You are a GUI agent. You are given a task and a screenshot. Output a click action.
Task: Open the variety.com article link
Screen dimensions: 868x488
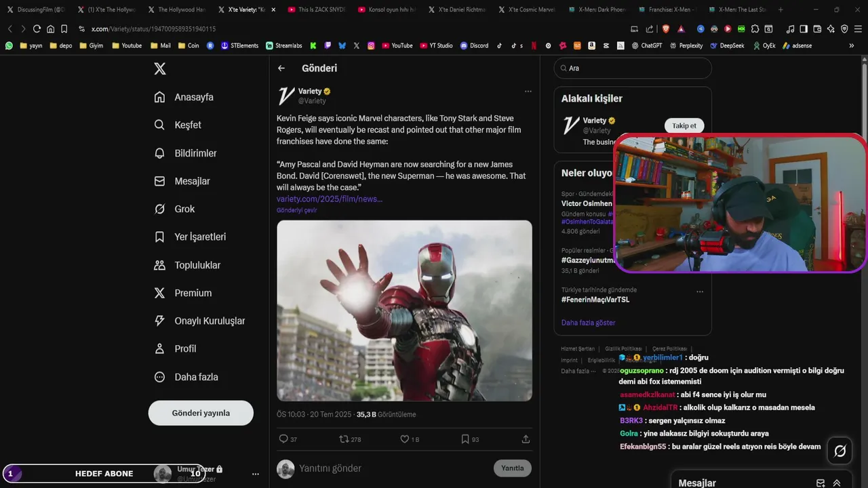pyautogui.click(x=330, y=199)
